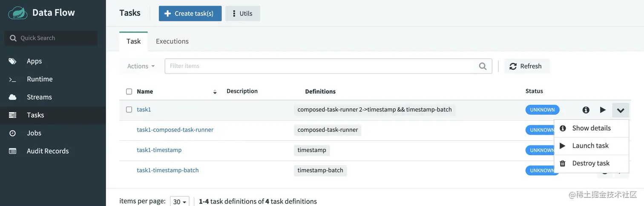The width and height of the screenshot is (644, 206).
Task: Open the items per page dropdown
Action: [x=180, y=202]
